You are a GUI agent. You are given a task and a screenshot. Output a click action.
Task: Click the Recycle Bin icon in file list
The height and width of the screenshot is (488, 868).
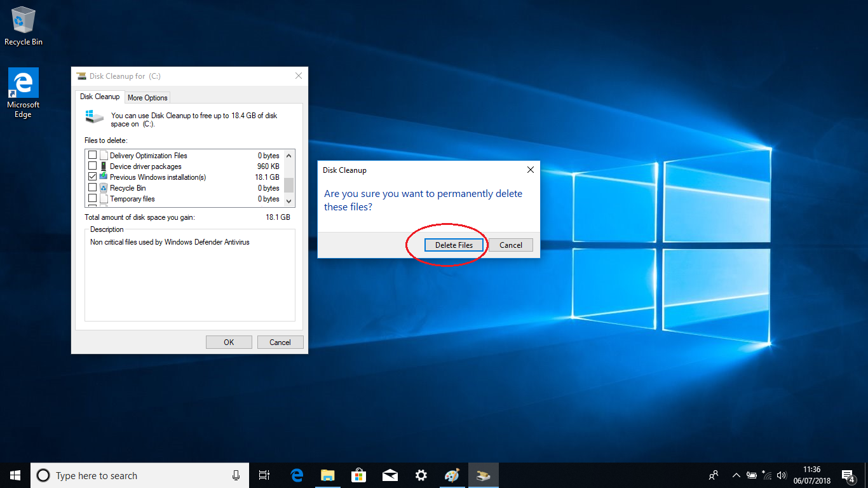(x=104, y=188)
